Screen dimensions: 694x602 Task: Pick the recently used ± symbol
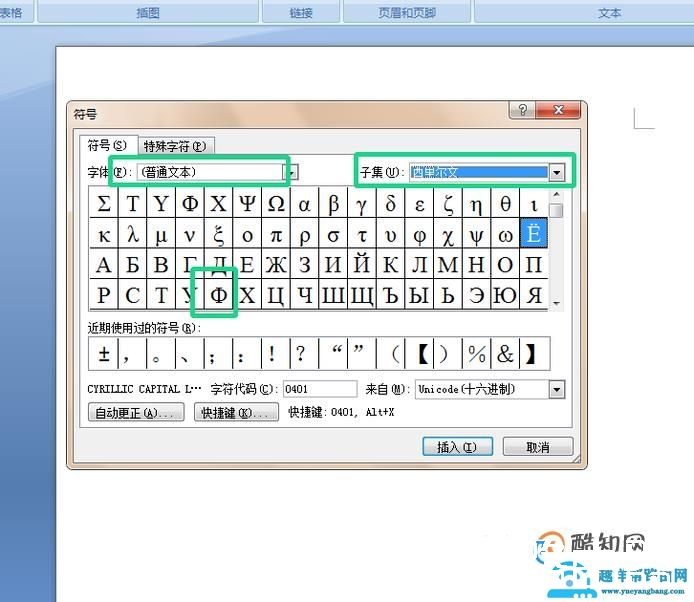point(104,354)
